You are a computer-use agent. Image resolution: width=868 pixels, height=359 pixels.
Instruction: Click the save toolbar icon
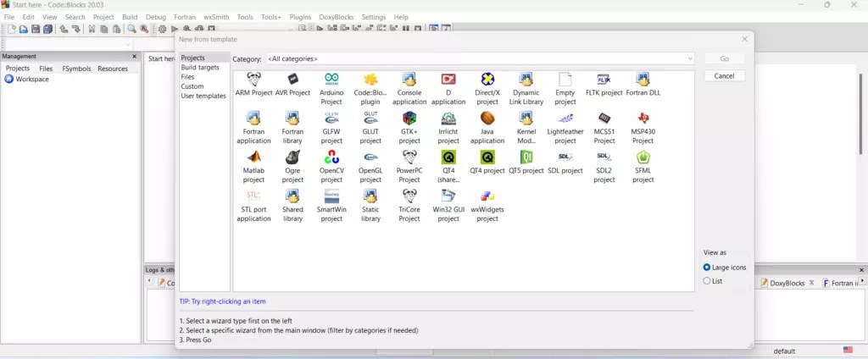[x=36, y=30]
